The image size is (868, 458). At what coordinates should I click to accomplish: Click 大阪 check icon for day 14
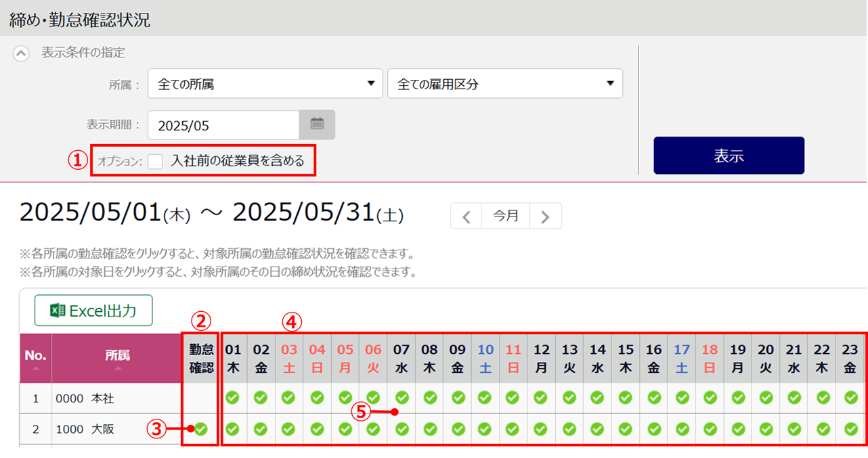tap(598, 428)
